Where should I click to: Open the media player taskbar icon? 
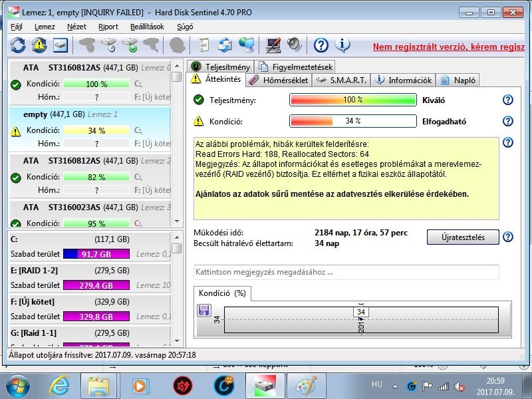click(x=140, y=386)
